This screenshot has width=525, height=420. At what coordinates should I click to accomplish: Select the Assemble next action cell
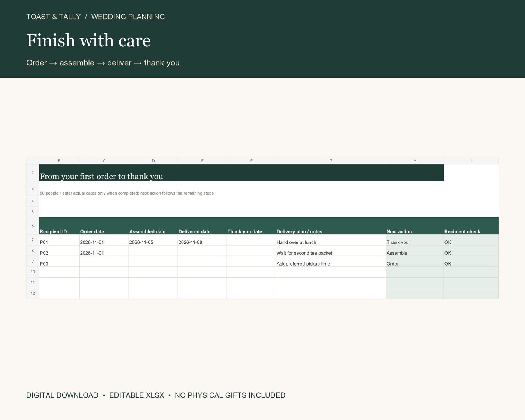[415, 250]
